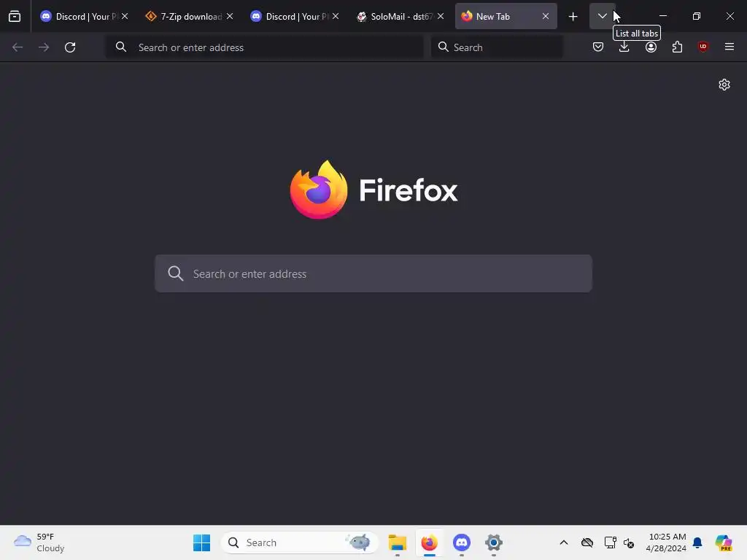This screenshot has width=747, height=560.
Task: Open muted volume tray icon
Action: pos(629,542)
